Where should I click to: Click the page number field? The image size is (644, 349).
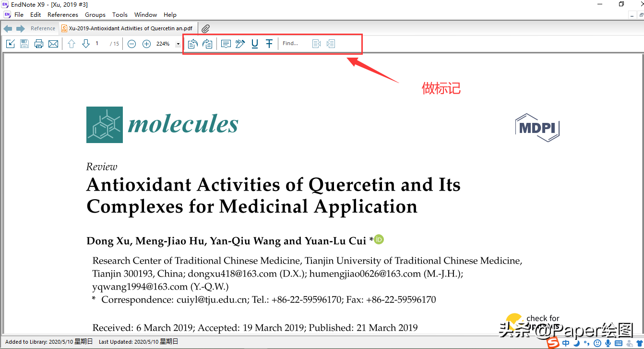(x=100, y=44)
